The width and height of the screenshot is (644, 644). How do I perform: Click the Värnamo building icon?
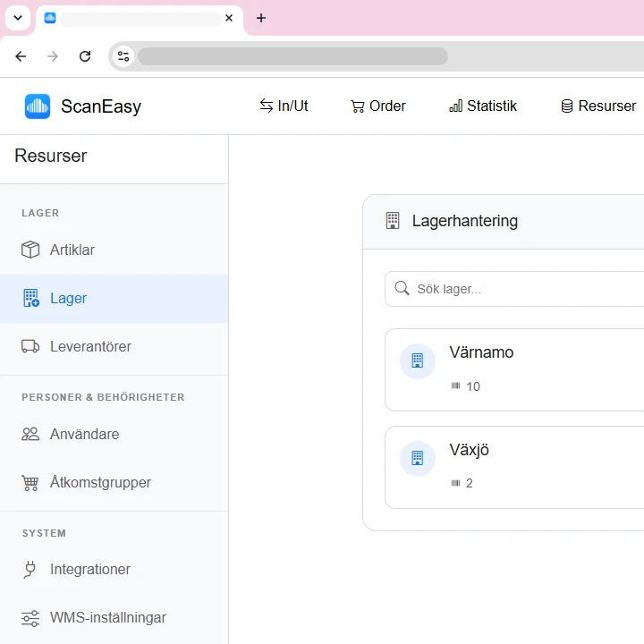[x=418, y=361]
